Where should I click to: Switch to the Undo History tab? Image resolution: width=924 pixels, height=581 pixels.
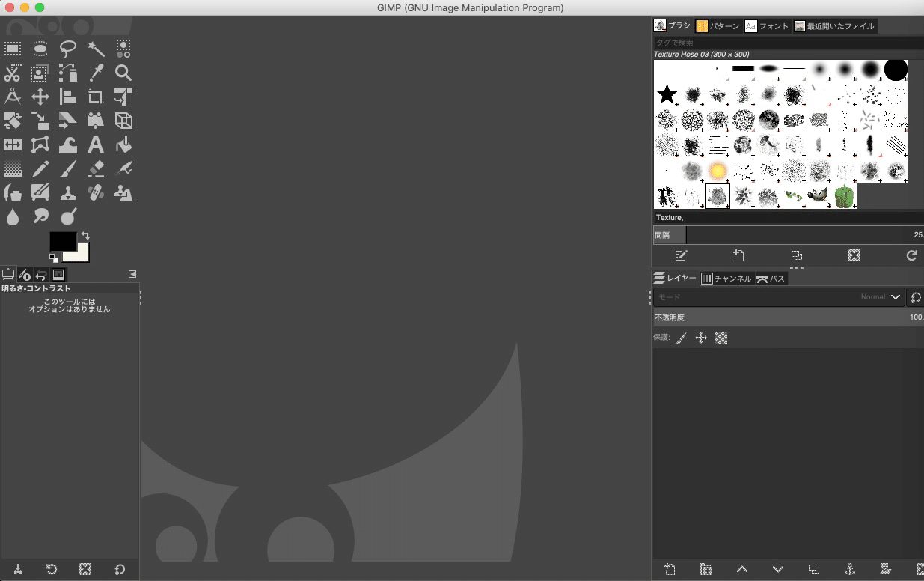pos(41,274)
